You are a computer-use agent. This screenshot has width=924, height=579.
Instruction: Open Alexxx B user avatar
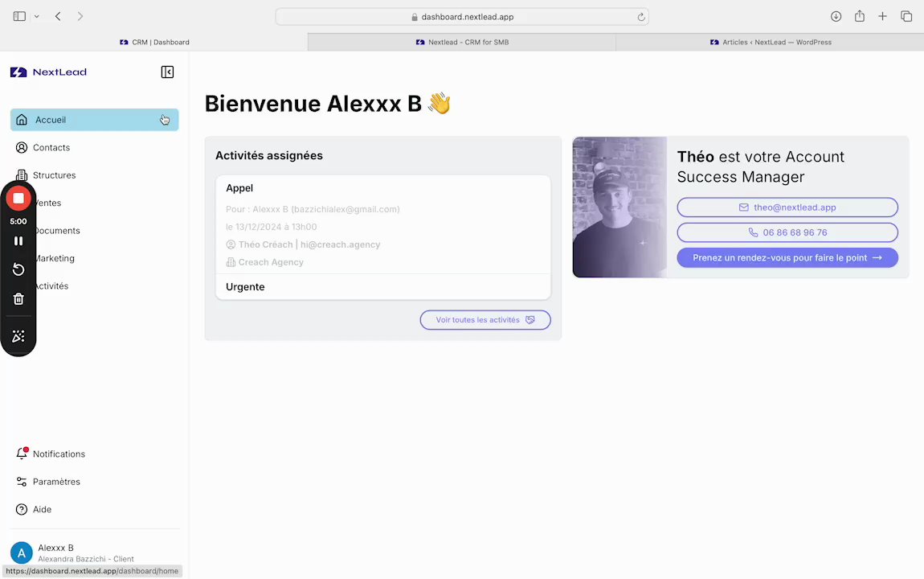pos(22,553)
